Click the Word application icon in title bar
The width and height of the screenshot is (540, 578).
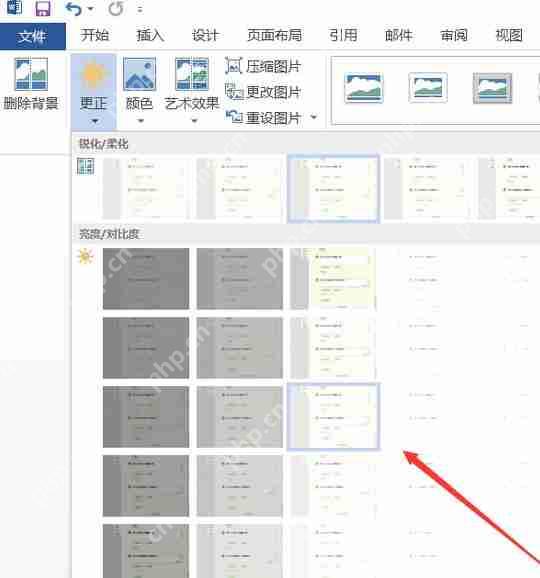(x=15, y=7)
